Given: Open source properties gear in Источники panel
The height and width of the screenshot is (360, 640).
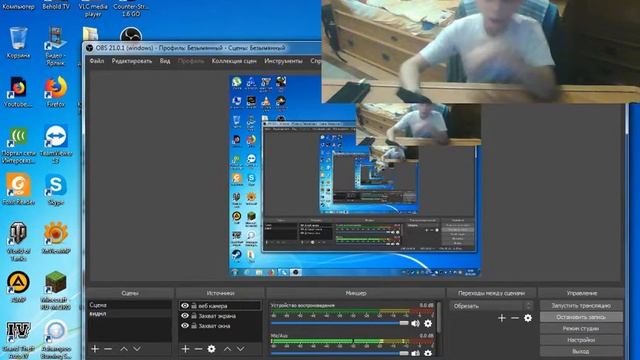Looking at the screenshot, I should click(211, 349).
